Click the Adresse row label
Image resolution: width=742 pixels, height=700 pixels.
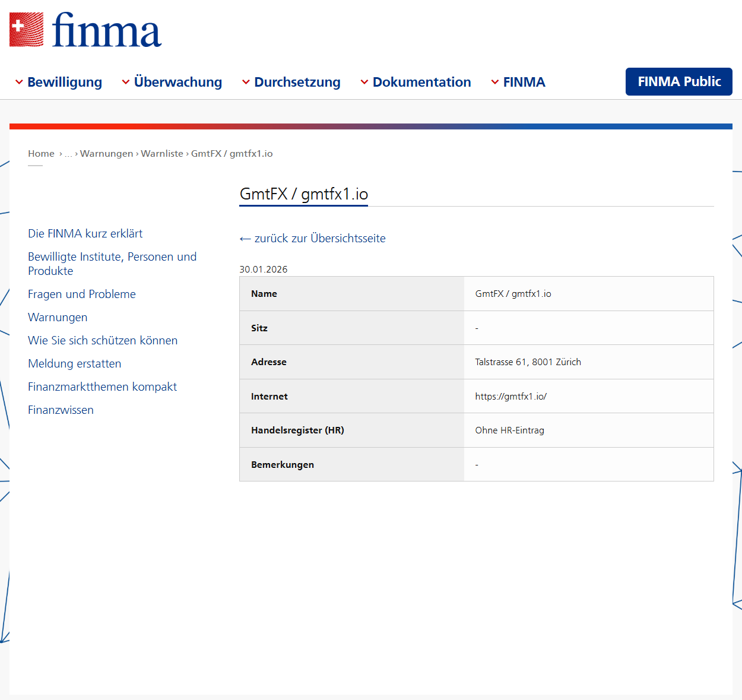point(269,362)
